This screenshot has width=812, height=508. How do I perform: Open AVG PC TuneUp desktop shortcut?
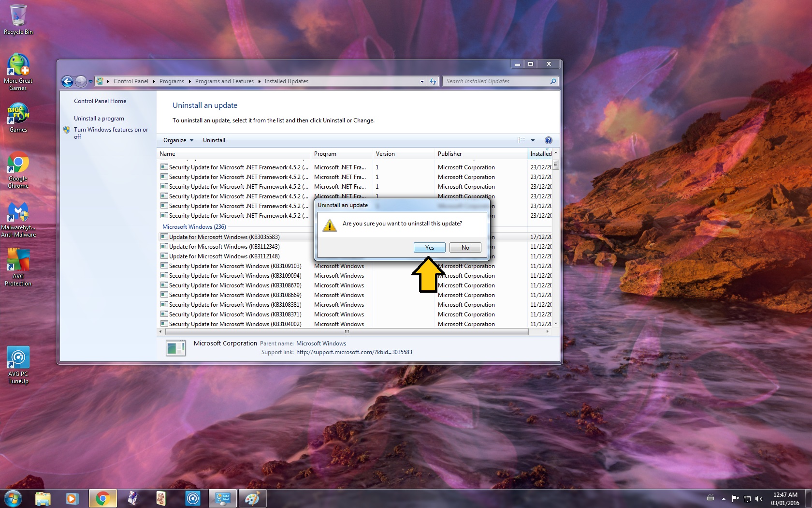[18, 365]
